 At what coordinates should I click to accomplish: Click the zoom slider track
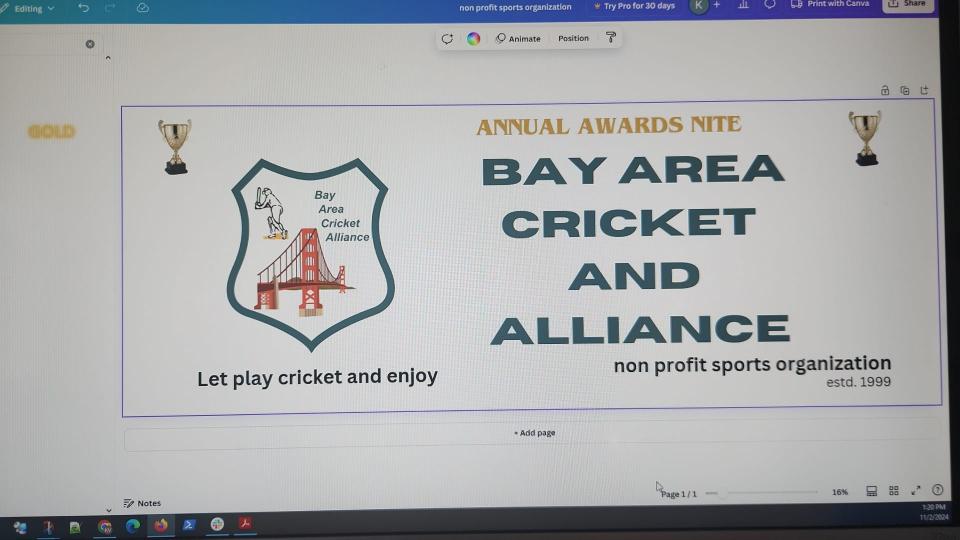click(770, 492)
